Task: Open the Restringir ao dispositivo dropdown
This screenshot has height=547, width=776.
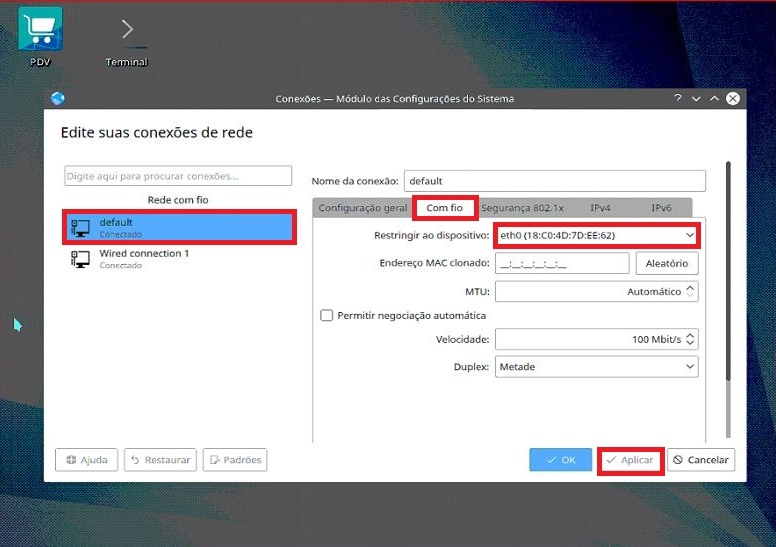Action: 596,236
